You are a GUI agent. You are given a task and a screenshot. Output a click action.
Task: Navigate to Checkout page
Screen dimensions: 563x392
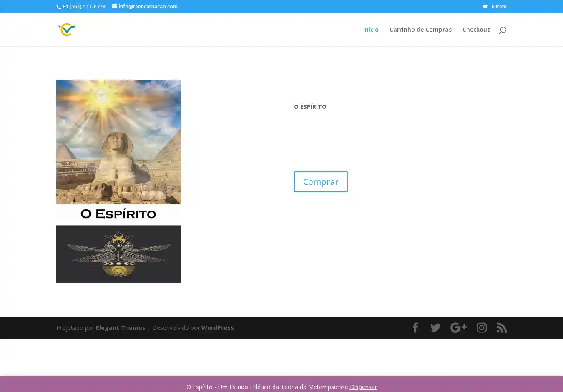[476, 30]
